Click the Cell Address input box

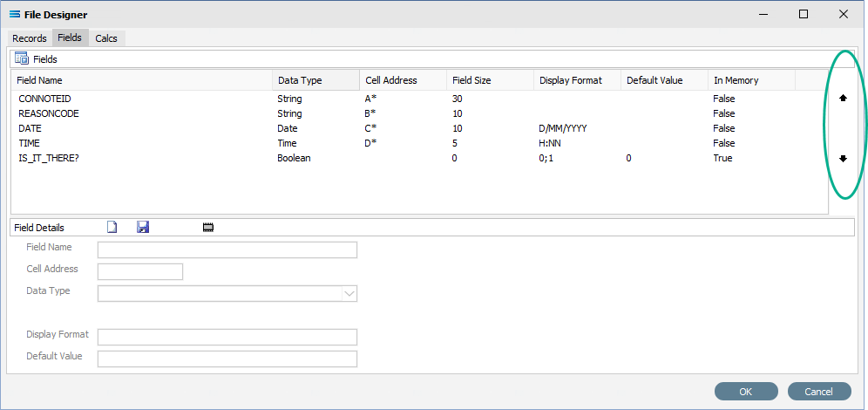(x=140, y=271)
